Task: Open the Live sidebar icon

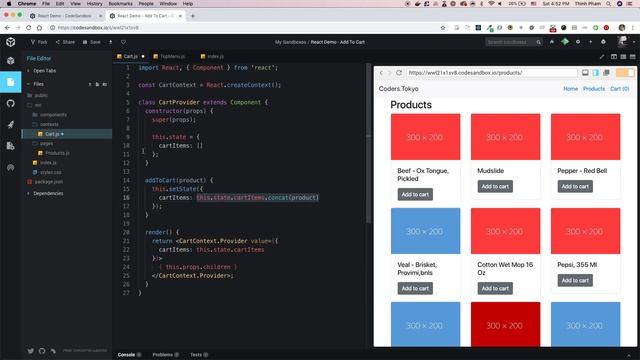Action: (x=11, y=167)
